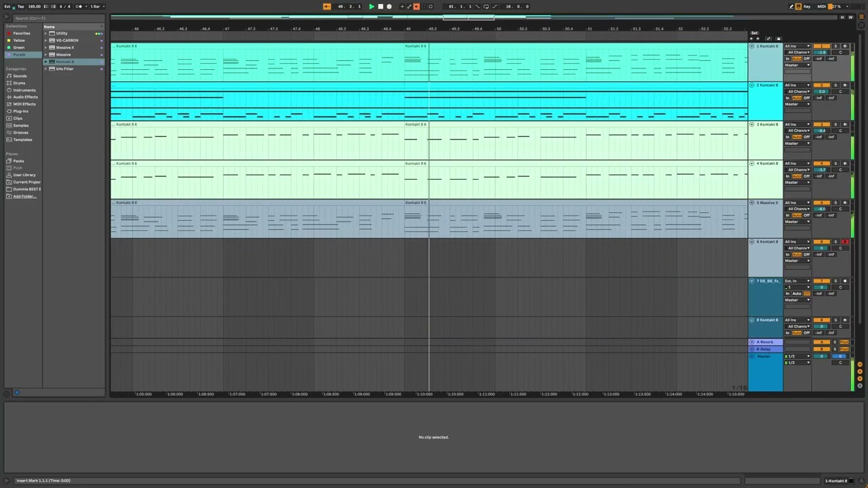Select Yellow collection
This screenshot has width=868, height=488.
point(19,40)
